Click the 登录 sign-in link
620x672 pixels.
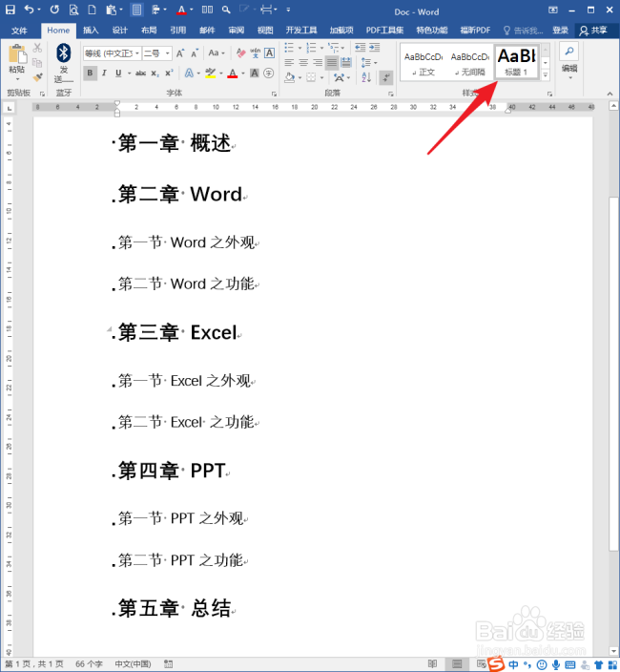(560, 31)
